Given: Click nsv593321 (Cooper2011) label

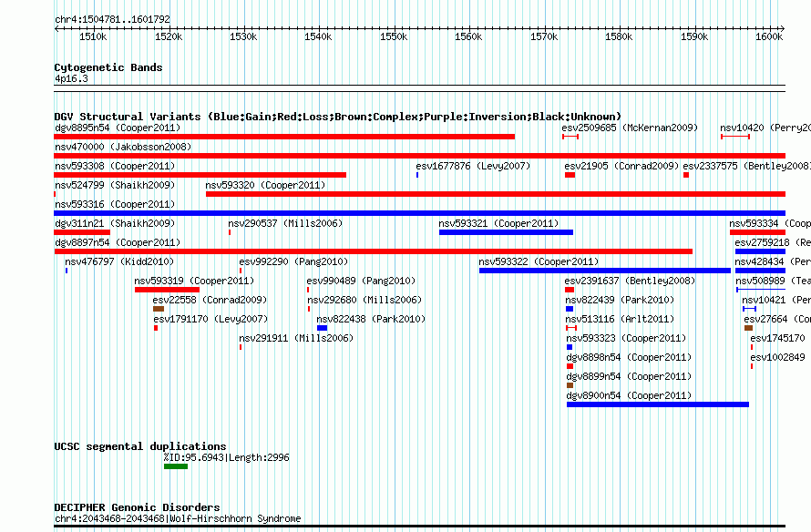Looking at the screenshot, I should 498,223.
